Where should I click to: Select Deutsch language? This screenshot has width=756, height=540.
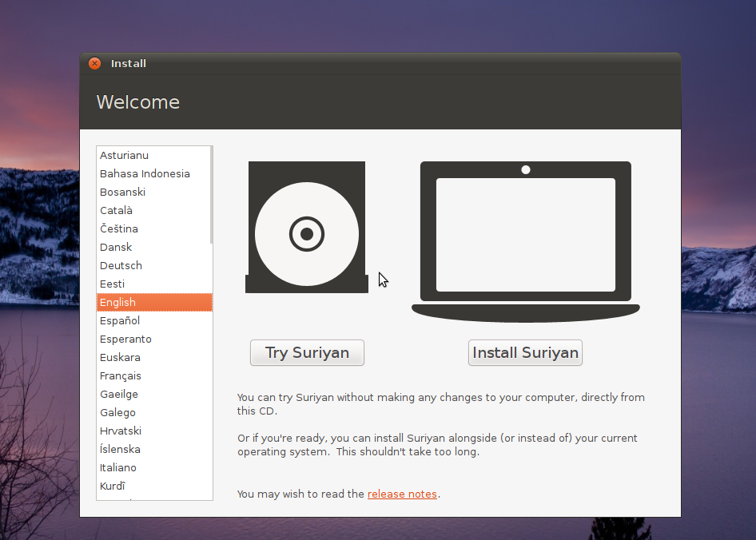(154, 266)
